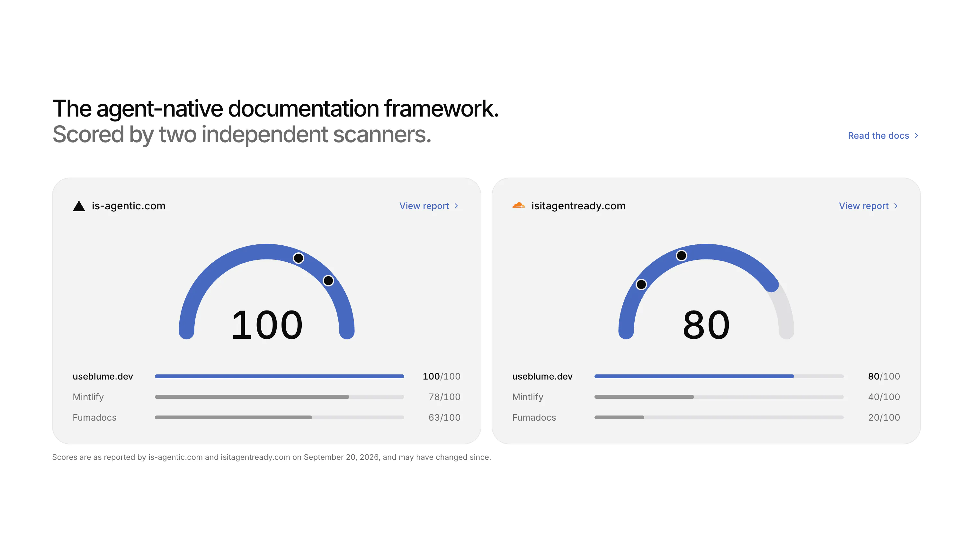This screenshot has height=560, width=973.
Task: Click the upper marker dot on the 100 gauge
Action: tap(298, 258)
